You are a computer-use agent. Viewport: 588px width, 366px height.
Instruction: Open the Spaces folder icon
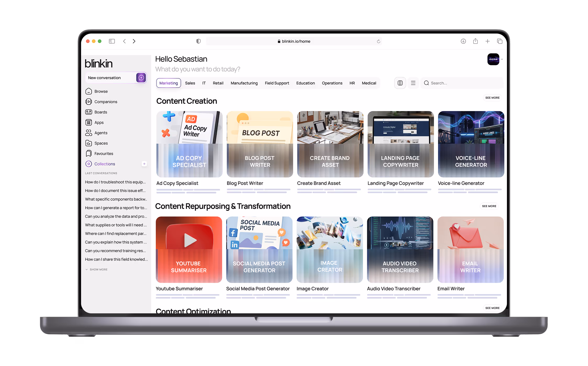tap(89, 143)
